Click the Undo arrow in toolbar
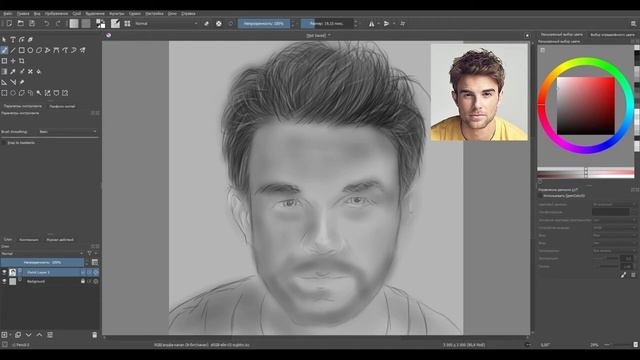The width and height of the screenshot is (640, 360). [47, 24]
